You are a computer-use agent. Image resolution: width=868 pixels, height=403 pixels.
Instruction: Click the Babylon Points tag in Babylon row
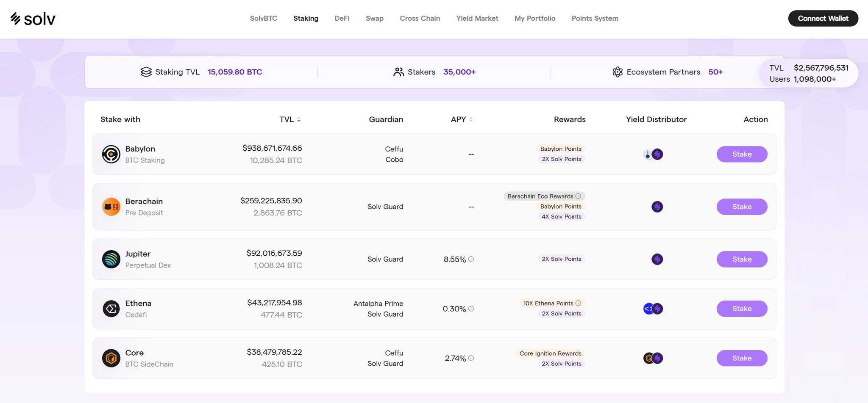pos(561,149)
